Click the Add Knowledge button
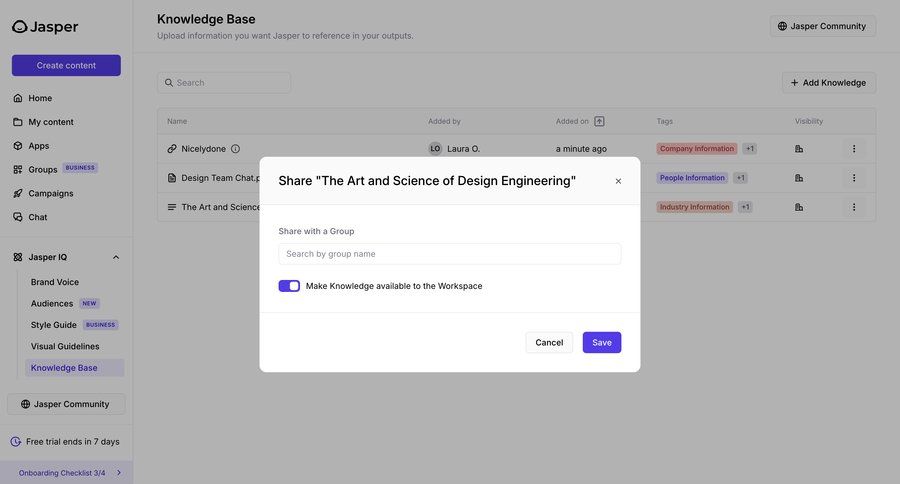The width and height of the screenshot is (900, 484). (828, 83)
